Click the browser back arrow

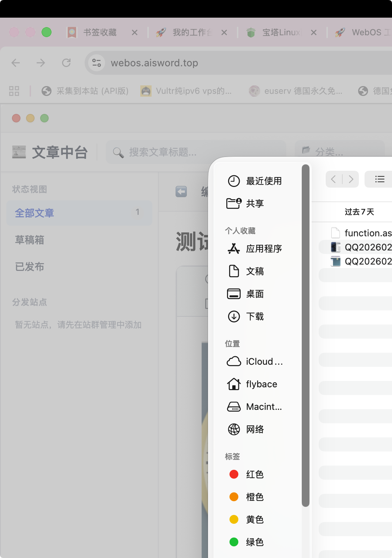pyautogui.click(x=16, y=63)
